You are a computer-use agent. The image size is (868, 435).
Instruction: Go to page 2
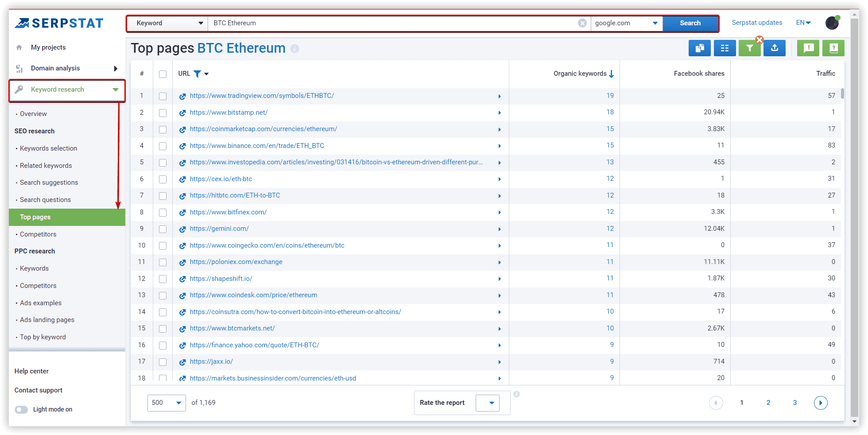coord(768,403)
